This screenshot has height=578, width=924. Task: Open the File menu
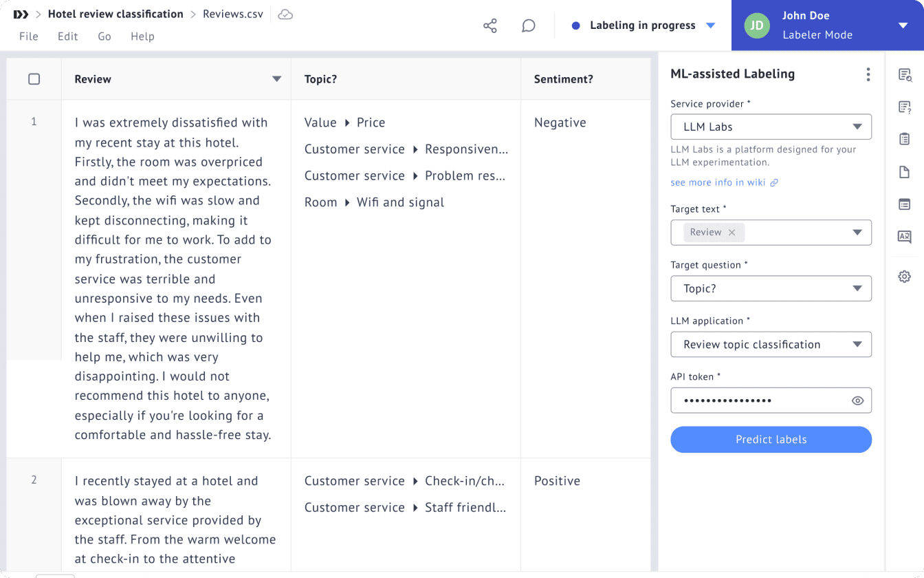(x=29, y=36)
